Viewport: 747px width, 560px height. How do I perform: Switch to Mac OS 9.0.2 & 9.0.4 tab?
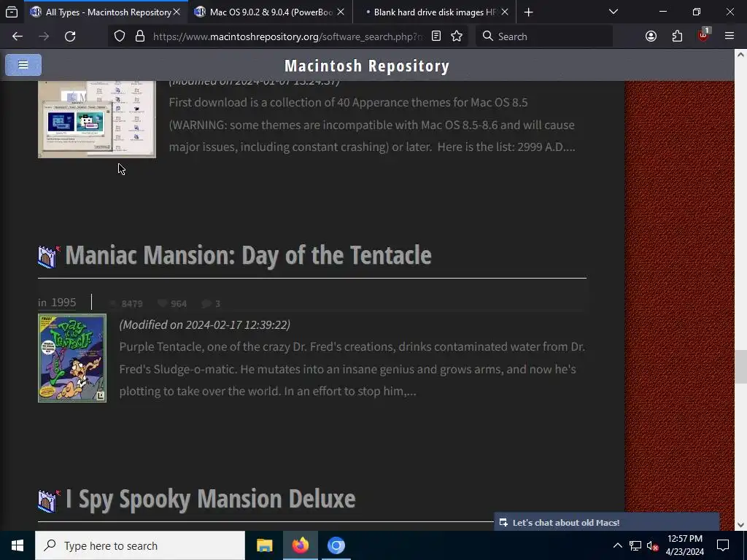pos(270,12)
